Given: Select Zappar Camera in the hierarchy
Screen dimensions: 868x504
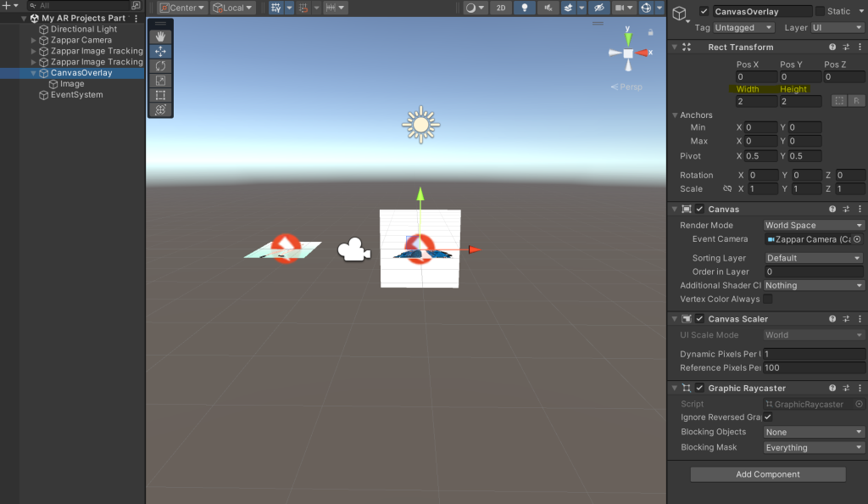Looking at the screenshot, I should coord(81,40).
